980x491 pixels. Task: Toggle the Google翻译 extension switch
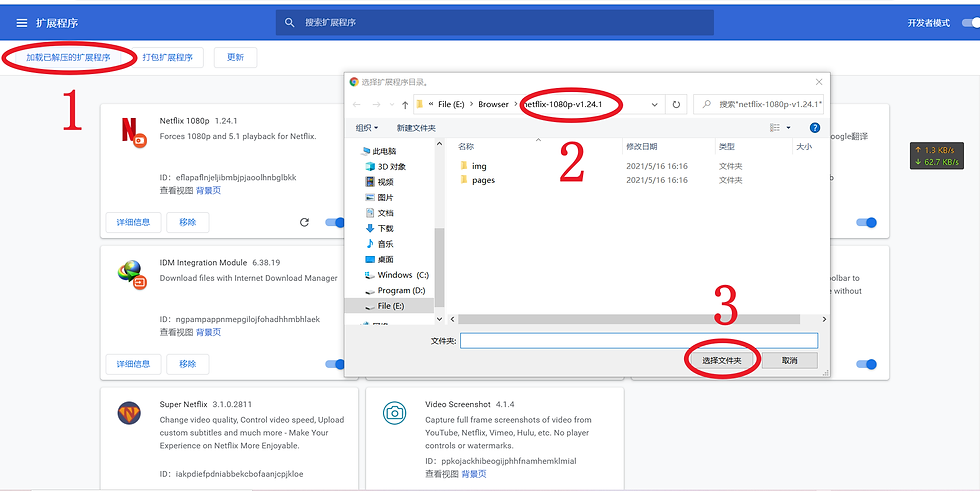pos(866,222)
